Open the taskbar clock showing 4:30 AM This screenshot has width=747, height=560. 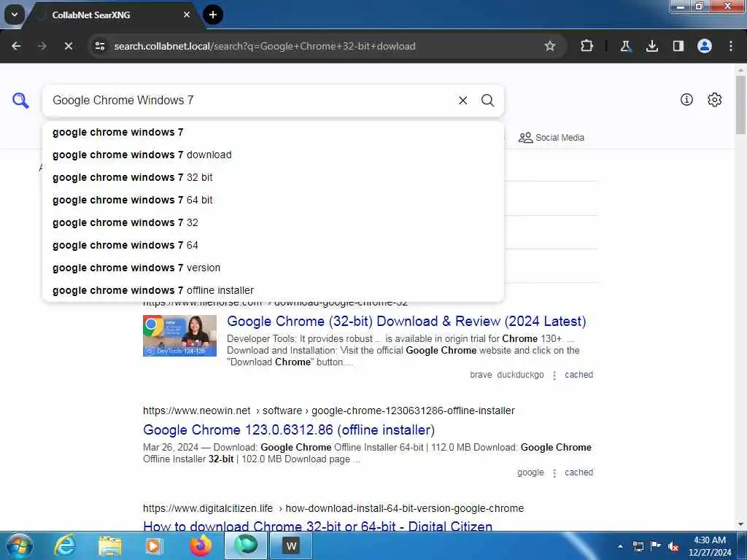point(709,546)
